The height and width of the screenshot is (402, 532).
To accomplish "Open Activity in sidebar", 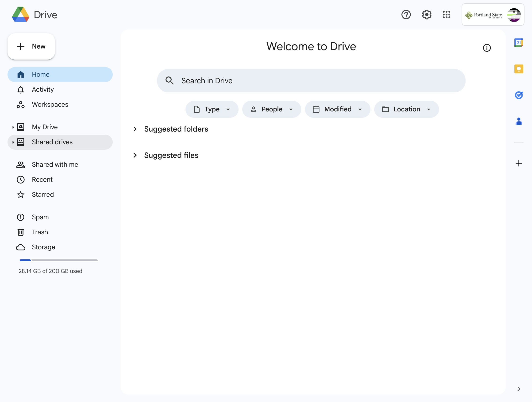I will tap(60, 90).
